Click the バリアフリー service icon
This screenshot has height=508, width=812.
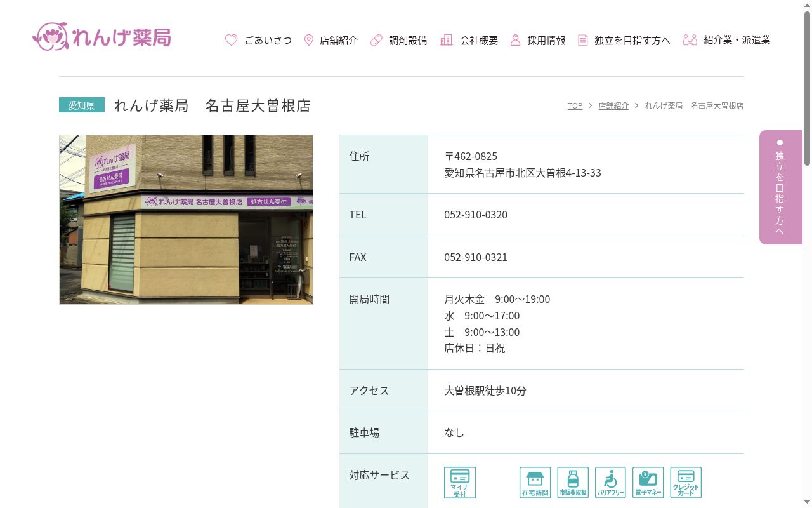[x=610, y=483]
